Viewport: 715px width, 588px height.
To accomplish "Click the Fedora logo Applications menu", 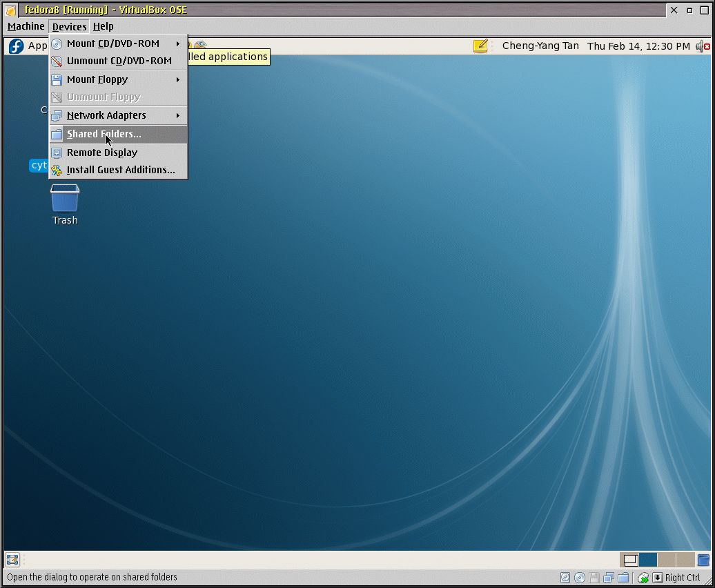I will click(x=17, y=46).
